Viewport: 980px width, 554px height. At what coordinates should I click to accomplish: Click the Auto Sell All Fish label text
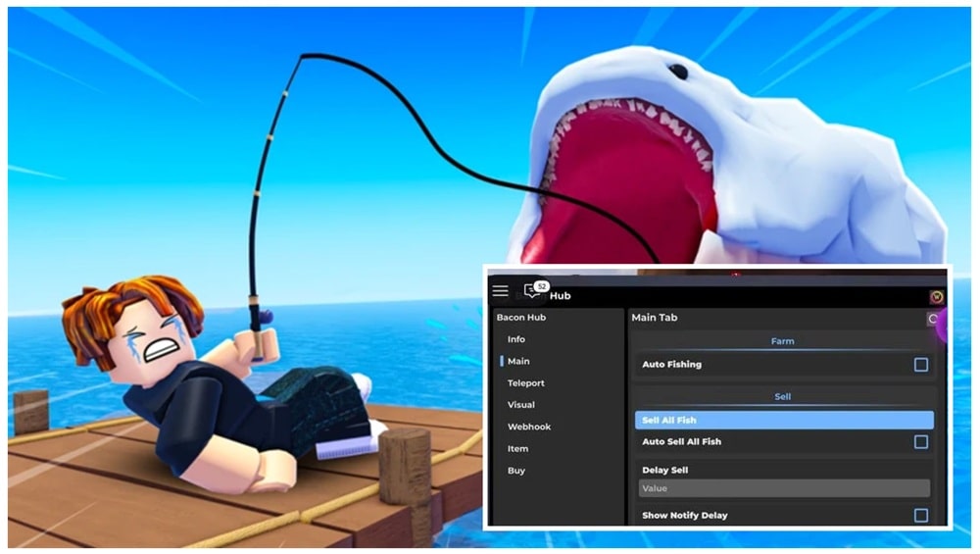pos(682,441)
